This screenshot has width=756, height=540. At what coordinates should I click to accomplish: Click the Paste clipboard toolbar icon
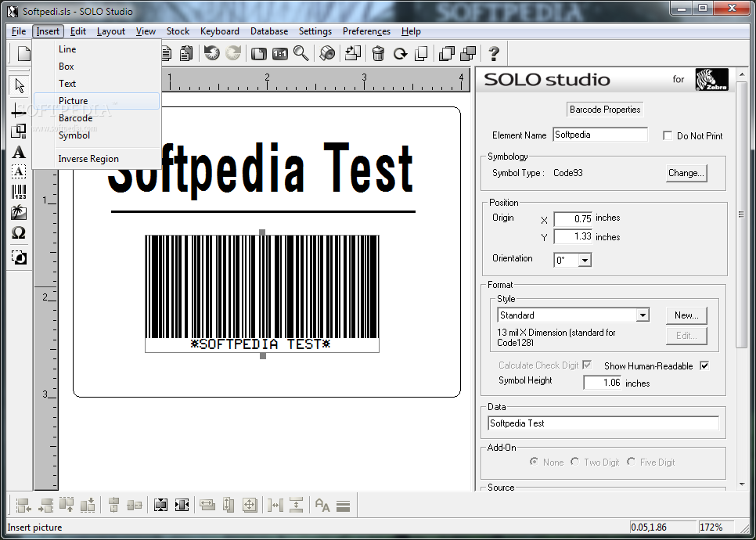pyautogui.click(x=186, y=53)
